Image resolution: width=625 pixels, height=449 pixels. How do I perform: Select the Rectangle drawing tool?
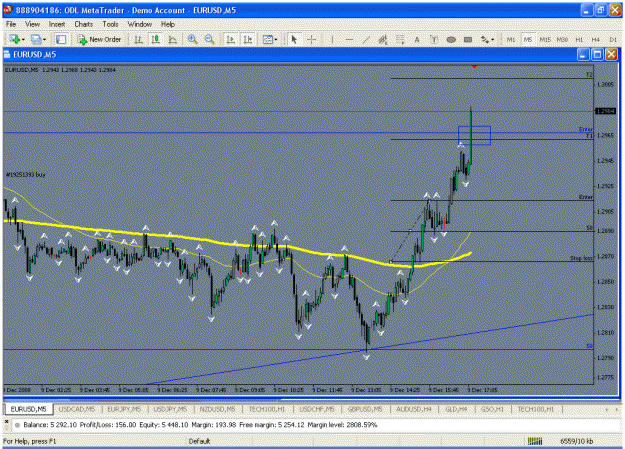468,39
